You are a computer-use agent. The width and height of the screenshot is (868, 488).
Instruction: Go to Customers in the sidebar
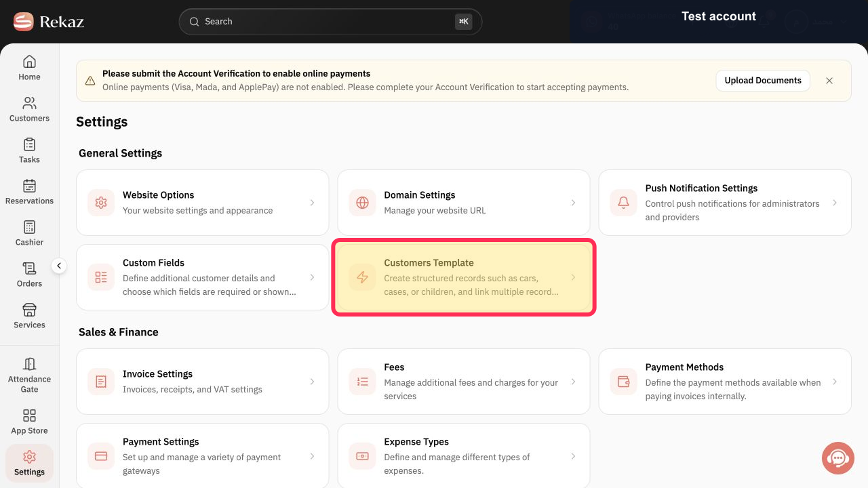[x=29, y=109]
